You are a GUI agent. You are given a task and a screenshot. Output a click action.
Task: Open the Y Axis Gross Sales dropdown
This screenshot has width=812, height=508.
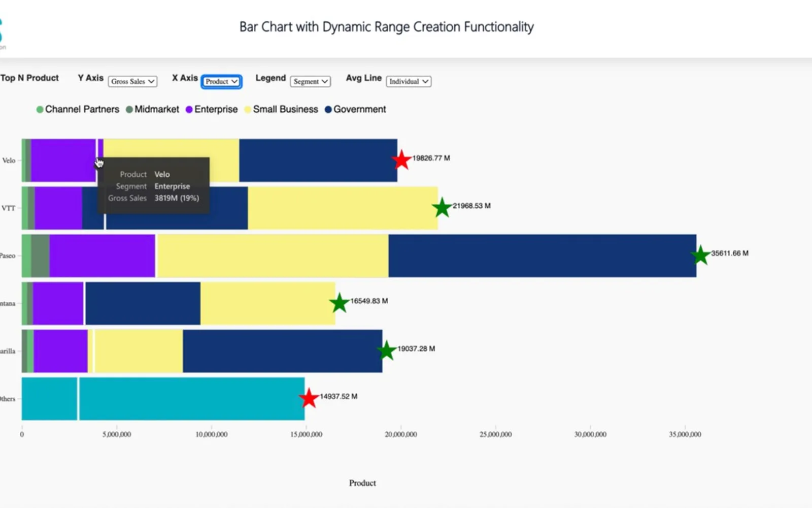(132, 81)
